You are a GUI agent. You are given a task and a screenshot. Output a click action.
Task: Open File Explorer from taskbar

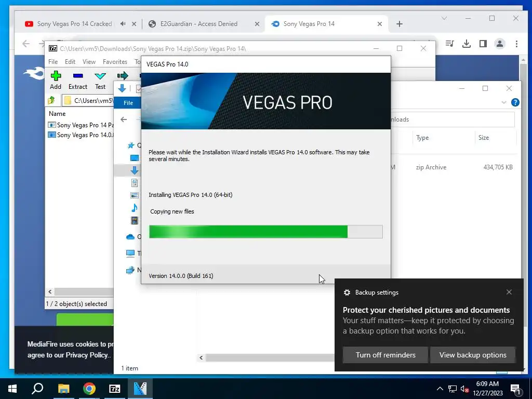click(64, 389)
